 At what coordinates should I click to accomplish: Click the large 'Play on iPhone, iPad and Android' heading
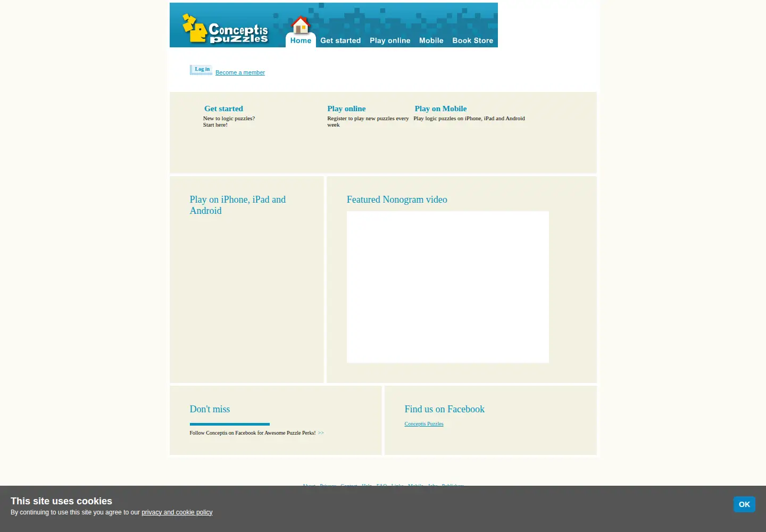(x=238, y=205)
